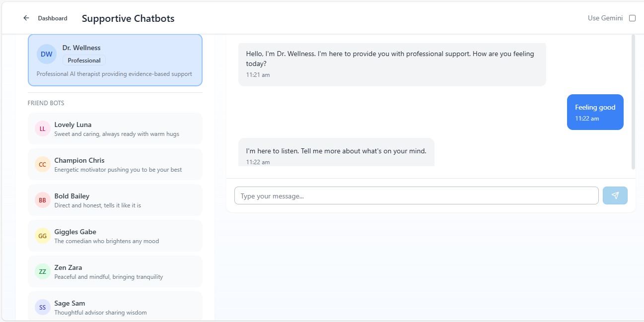Click Lovely Luna's LL avatar
The image size is (644, 322).
[42, 129]
